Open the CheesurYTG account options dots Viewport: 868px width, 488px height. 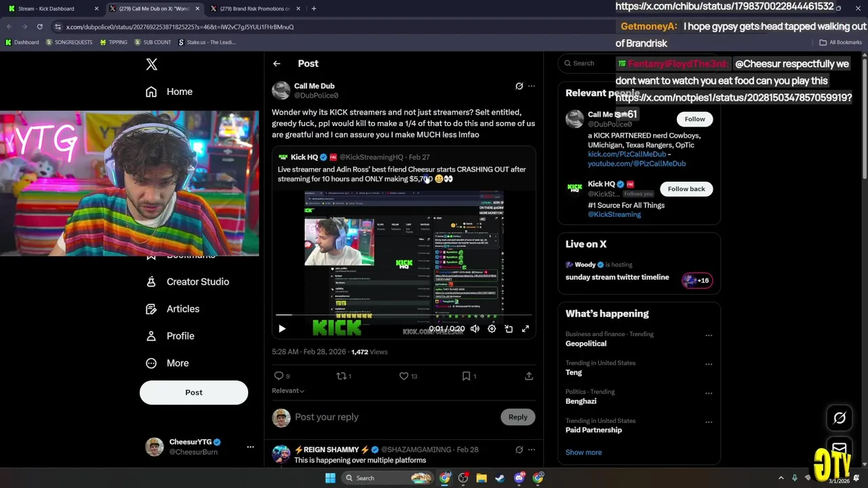[250, 447]
